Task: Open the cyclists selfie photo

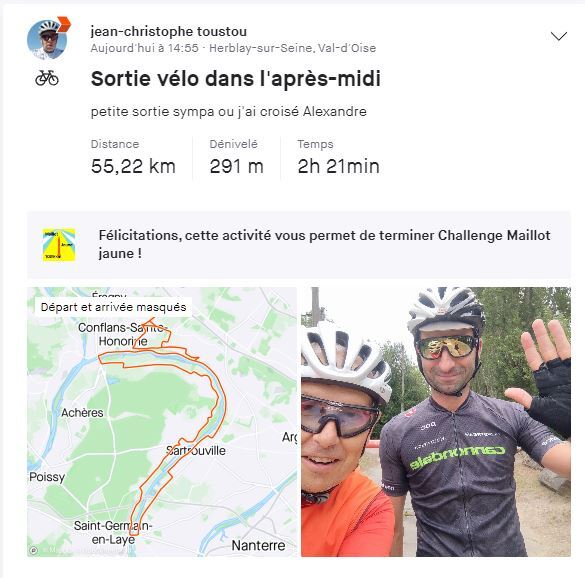Action: click(x=436, y=422)
